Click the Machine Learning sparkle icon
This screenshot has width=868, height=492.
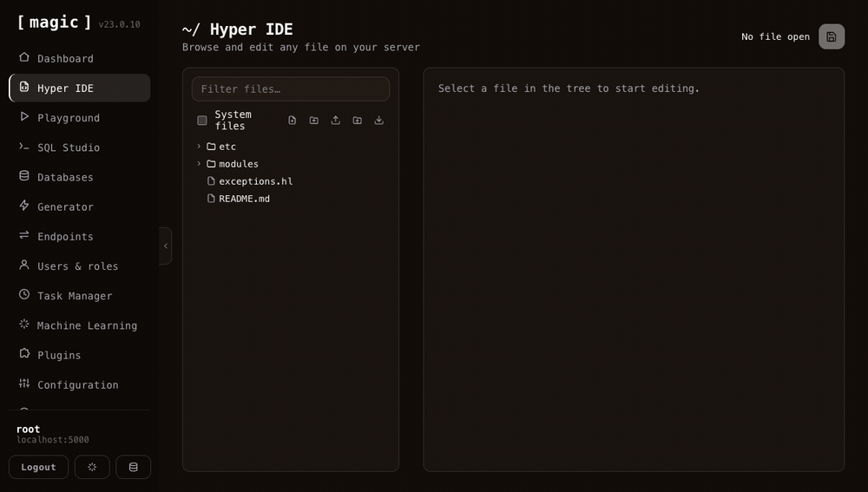coord(23,325)
